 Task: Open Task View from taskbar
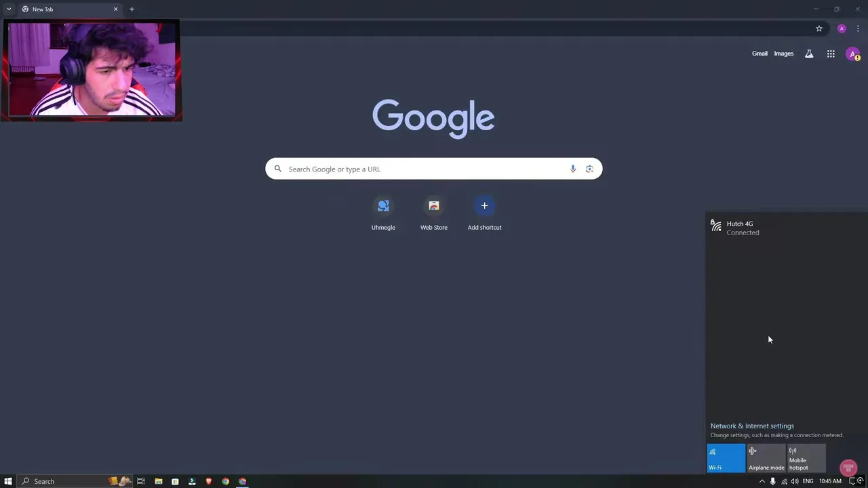click(141, 481)
